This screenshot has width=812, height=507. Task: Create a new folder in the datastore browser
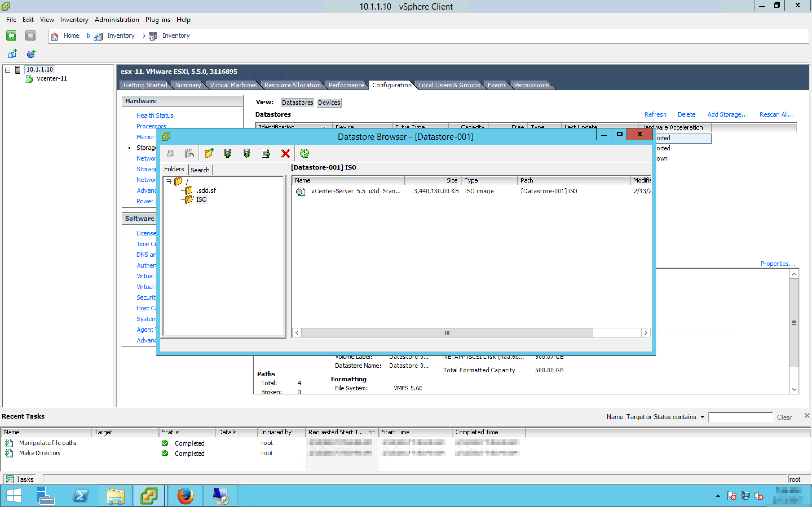tap(209, 153)
